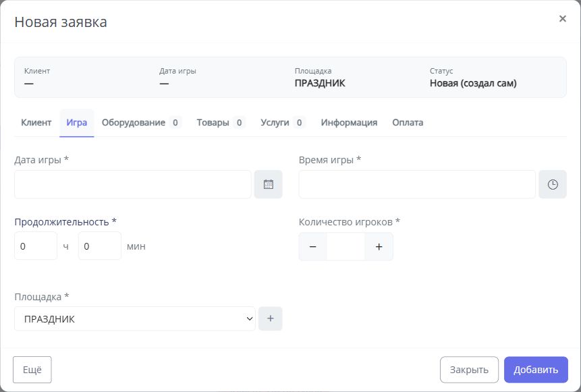The height and width of the screenshot is (392, 581).
Task: Open the Услуги tab
Action: coord(282,123)
